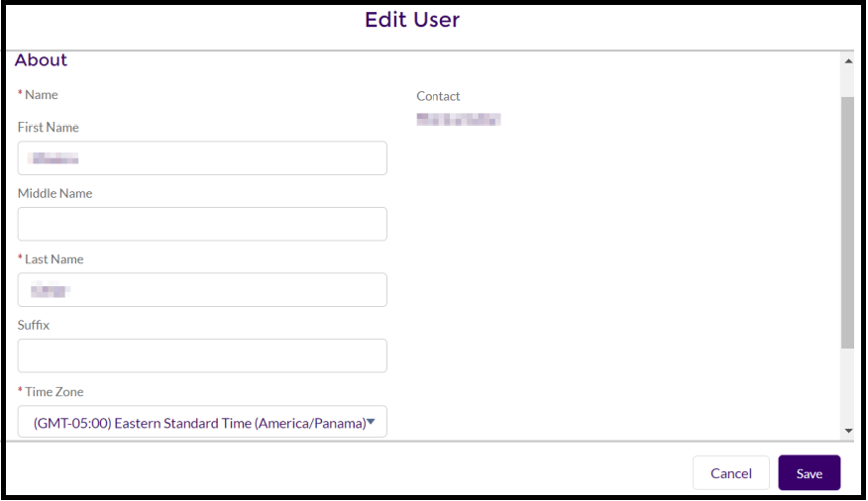Click the First Name input field
868x501 pixels.
pos(202,158)
